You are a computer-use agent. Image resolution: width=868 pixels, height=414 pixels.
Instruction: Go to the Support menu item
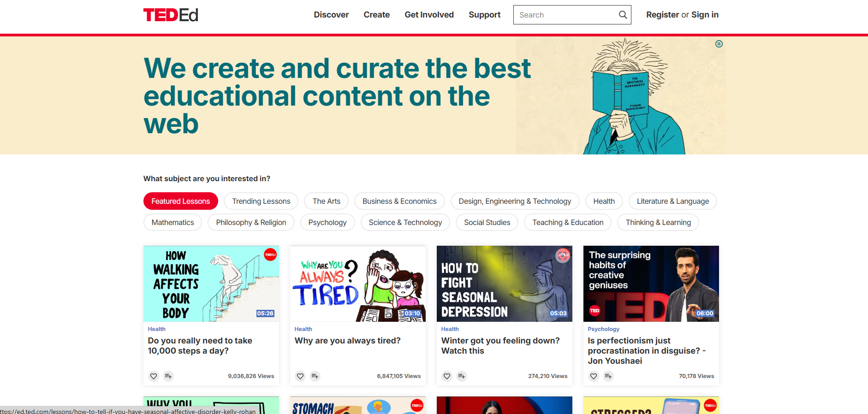(484, 15)
